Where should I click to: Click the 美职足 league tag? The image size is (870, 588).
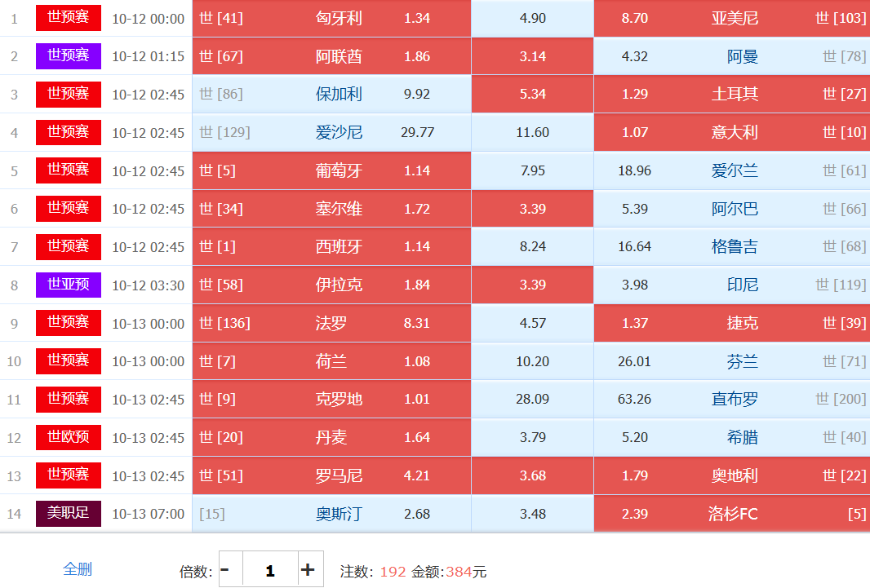69,513
